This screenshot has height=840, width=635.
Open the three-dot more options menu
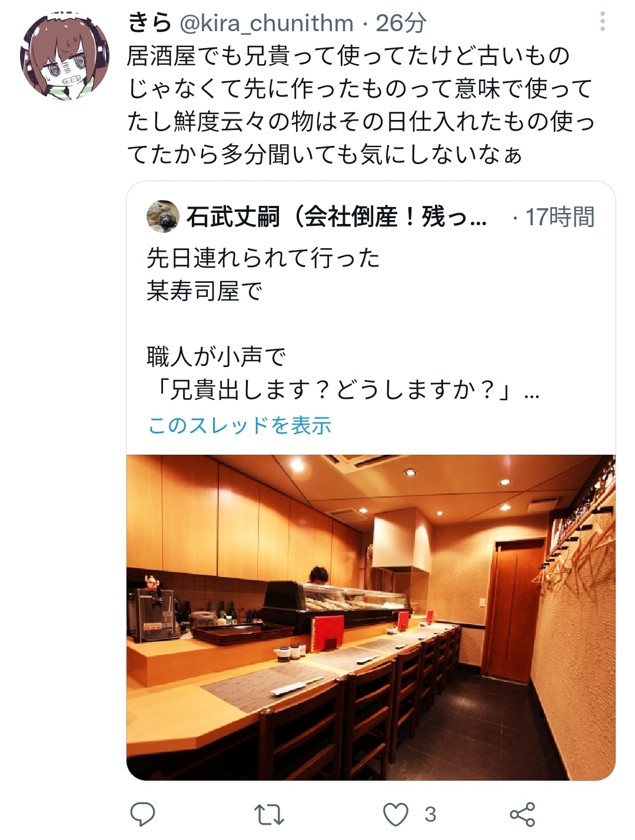[x=602, y=22]
